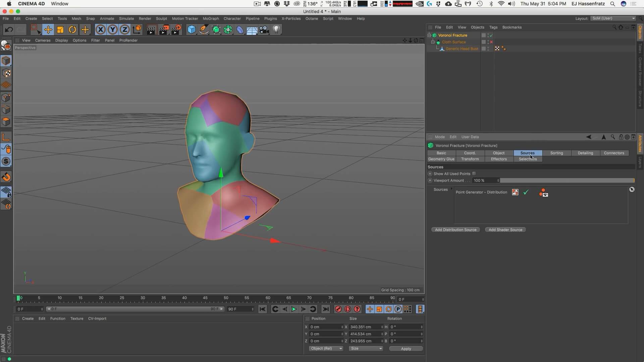Screen dimensions: 644x362
Task: Click the Viewport Amount slider bar
Action: coord(567,180)
